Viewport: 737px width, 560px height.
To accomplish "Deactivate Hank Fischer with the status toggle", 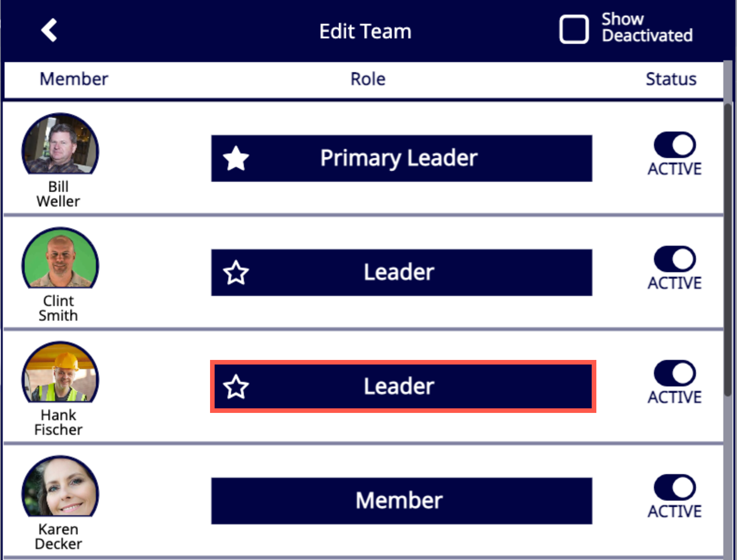I will coord(675,374).
